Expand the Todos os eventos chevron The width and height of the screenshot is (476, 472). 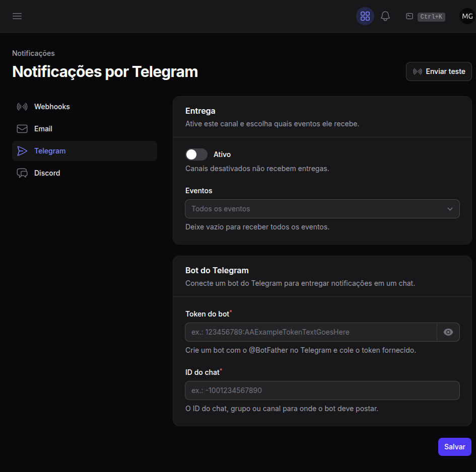pyautogui.click(x=450, y=209)
